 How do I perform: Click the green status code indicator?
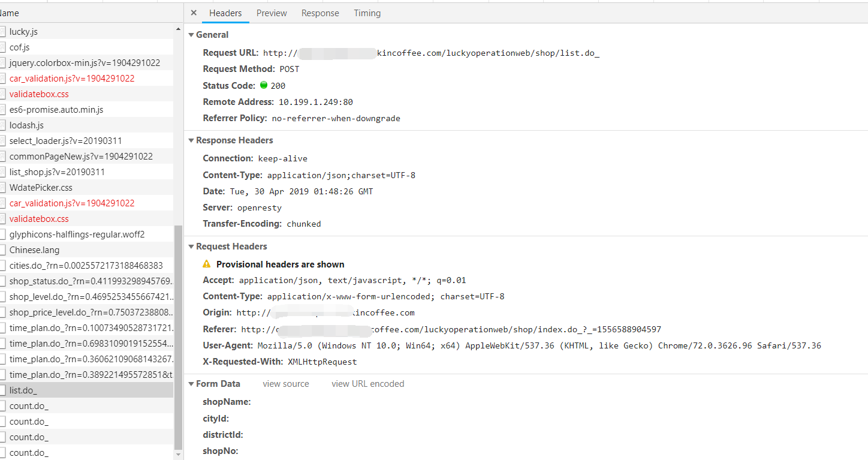264,85
